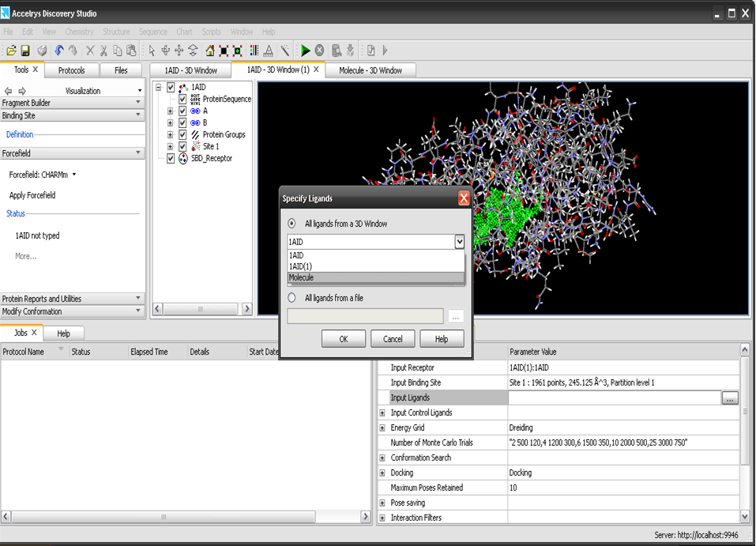Click the magic wand clean geometry icon
Image resolution: width=756 pixels, height=546 pixels.
click(285, 51)
